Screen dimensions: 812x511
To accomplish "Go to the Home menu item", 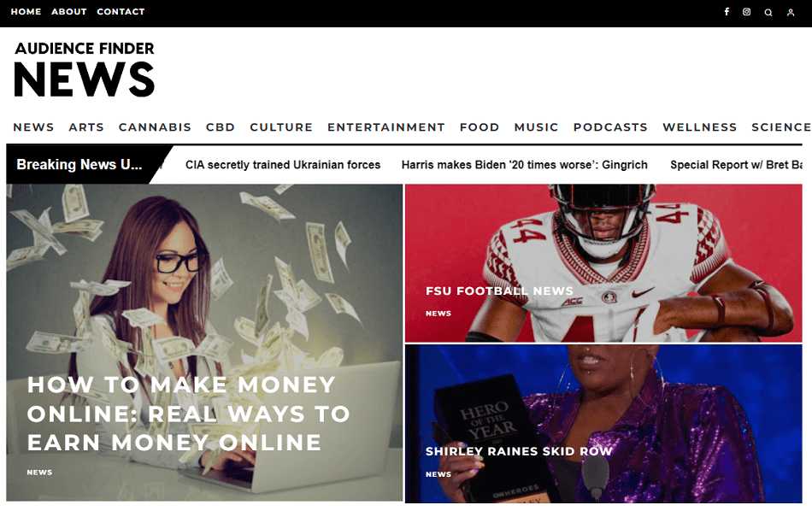I will coord(26,11).
